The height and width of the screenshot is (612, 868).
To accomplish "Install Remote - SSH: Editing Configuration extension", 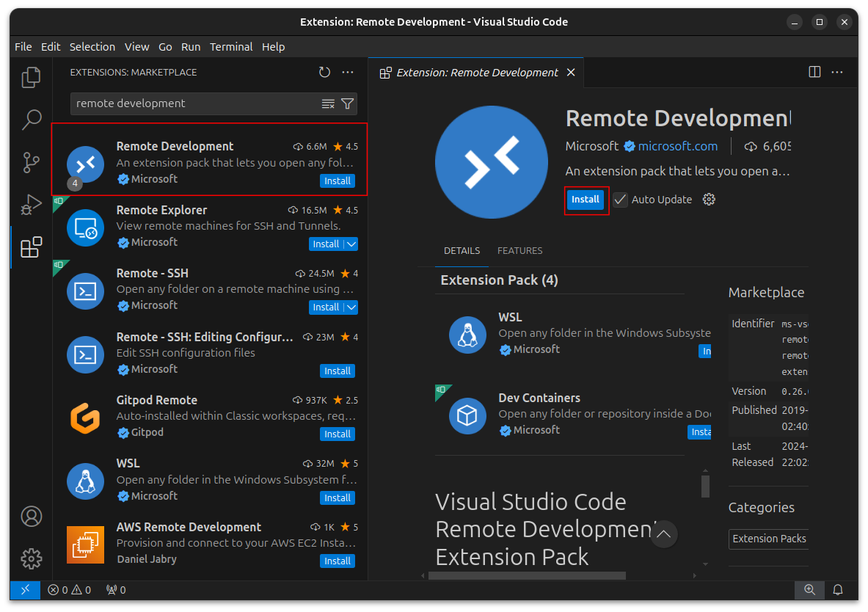I will [x=337, y=371].
